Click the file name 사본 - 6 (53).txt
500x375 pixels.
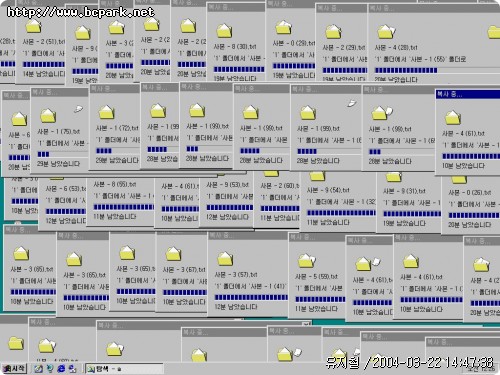coord(66,189)
